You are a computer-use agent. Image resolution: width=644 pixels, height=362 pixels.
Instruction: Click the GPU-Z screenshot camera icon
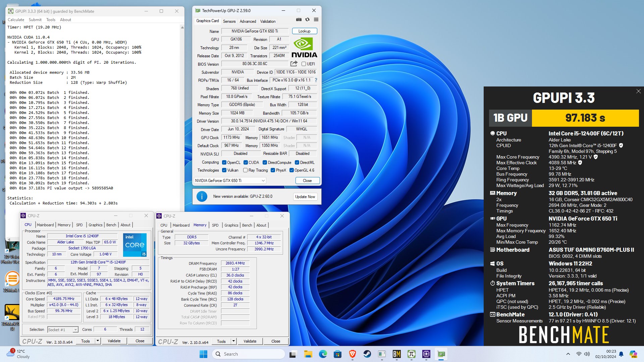pyautogui.click(x=299, y=20)
